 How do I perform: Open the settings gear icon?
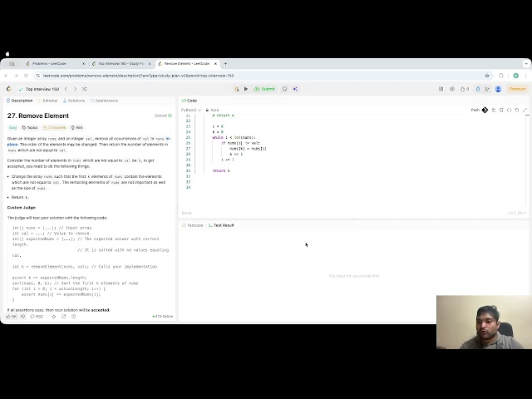452,89
